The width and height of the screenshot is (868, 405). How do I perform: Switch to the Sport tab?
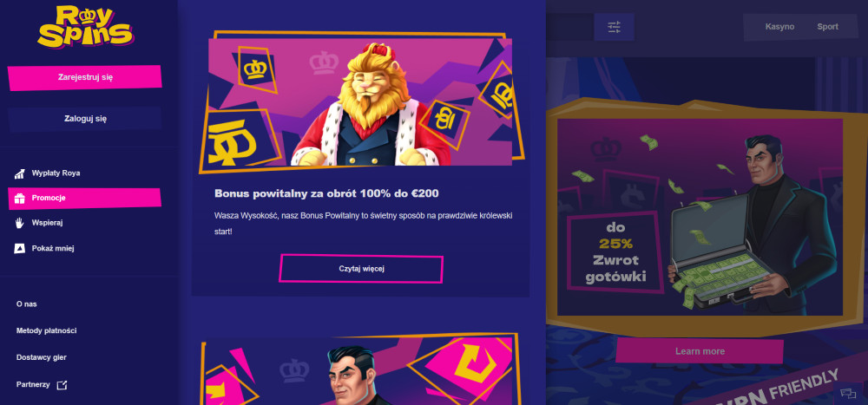pyautogui.click(x=827, y=27)
